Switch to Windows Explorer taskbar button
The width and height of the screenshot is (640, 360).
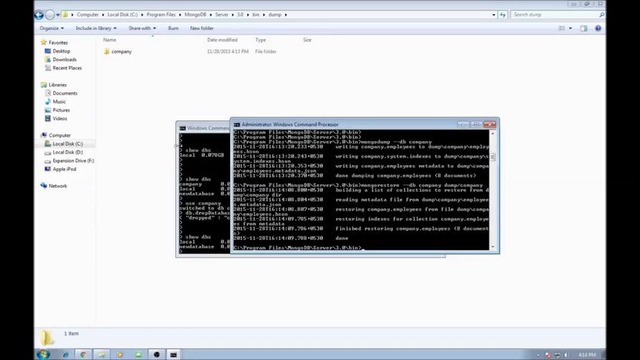click(x=101, y=355)
